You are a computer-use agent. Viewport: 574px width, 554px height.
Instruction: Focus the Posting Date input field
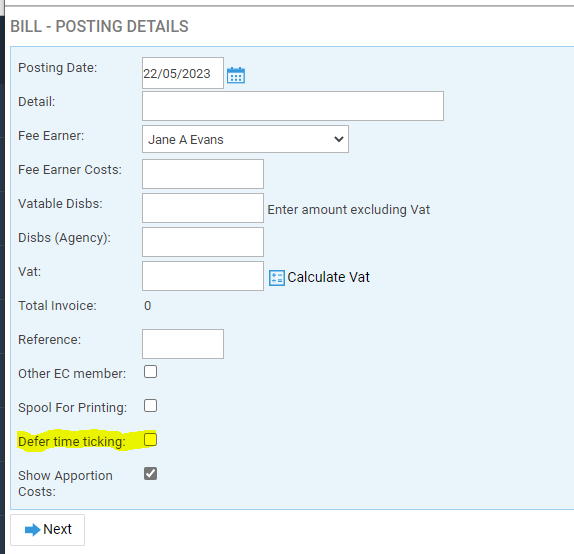click(x=183, y=73)
